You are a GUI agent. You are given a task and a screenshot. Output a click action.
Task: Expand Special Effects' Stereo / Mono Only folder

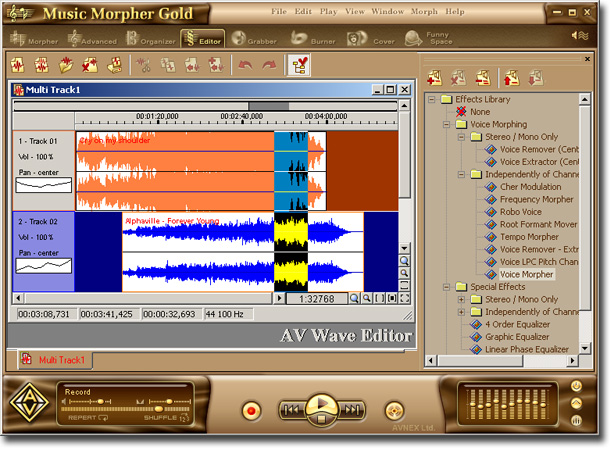point(461,300)
